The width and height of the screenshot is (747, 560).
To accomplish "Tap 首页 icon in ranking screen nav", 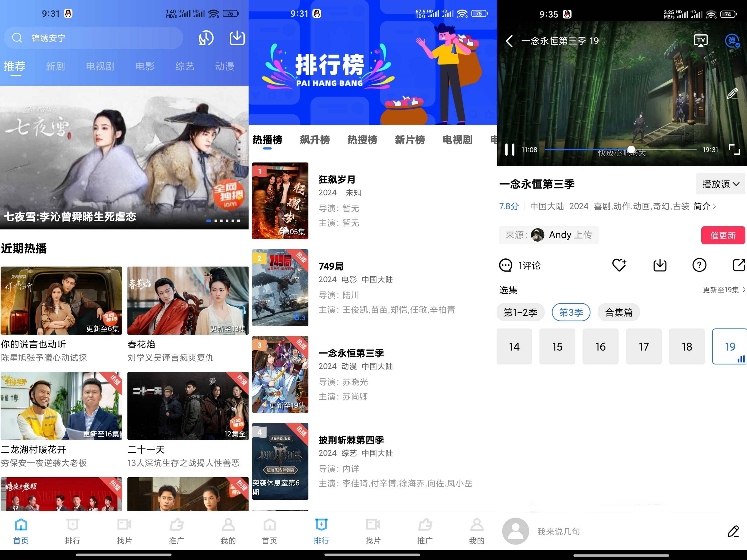I will (x=270, y=524).
